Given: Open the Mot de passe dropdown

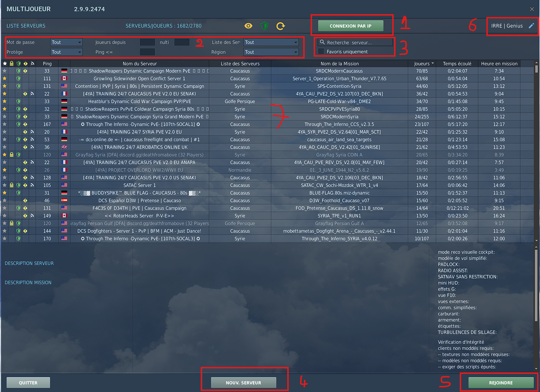Looking at the screenshot, I should [x=66, y=42].
